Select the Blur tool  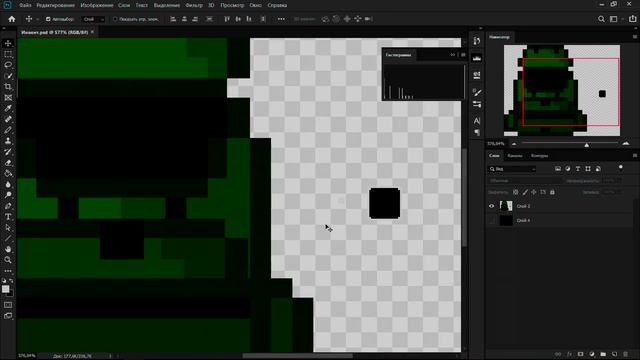[x=8, y=184]
